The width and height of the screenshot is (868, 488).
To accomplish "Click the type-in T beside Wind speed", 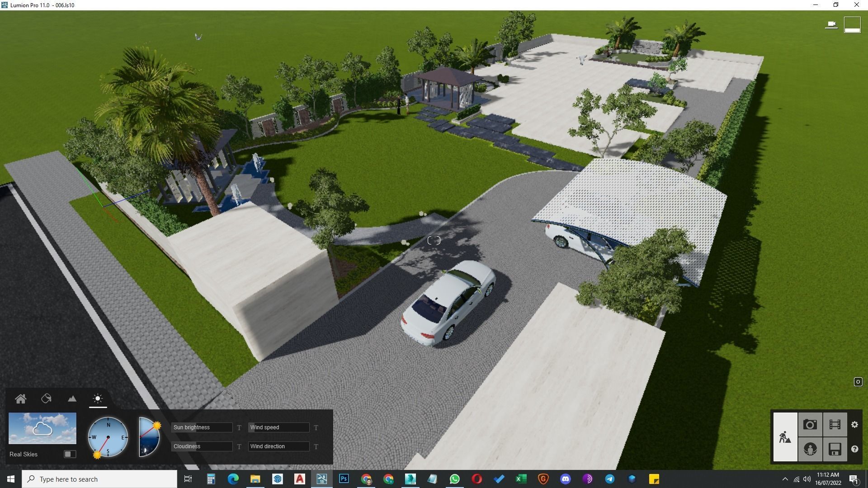I will point(316,427).
